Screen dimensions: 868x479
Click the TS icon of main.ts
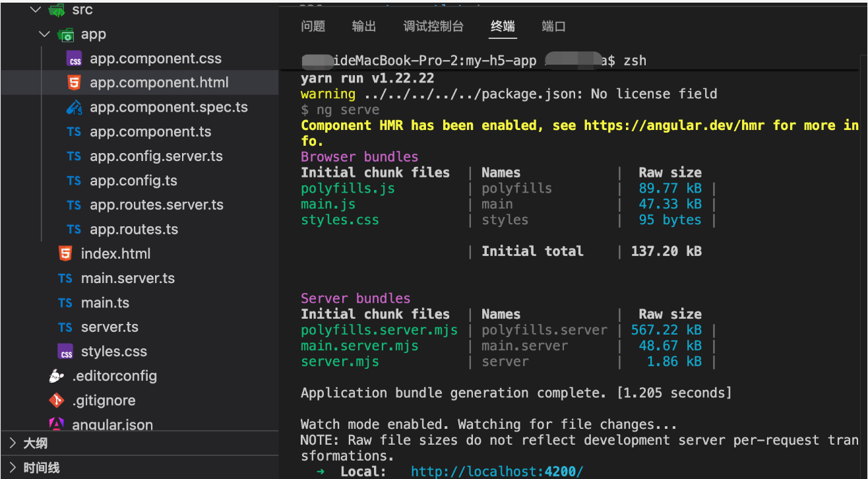coord(65,303)
